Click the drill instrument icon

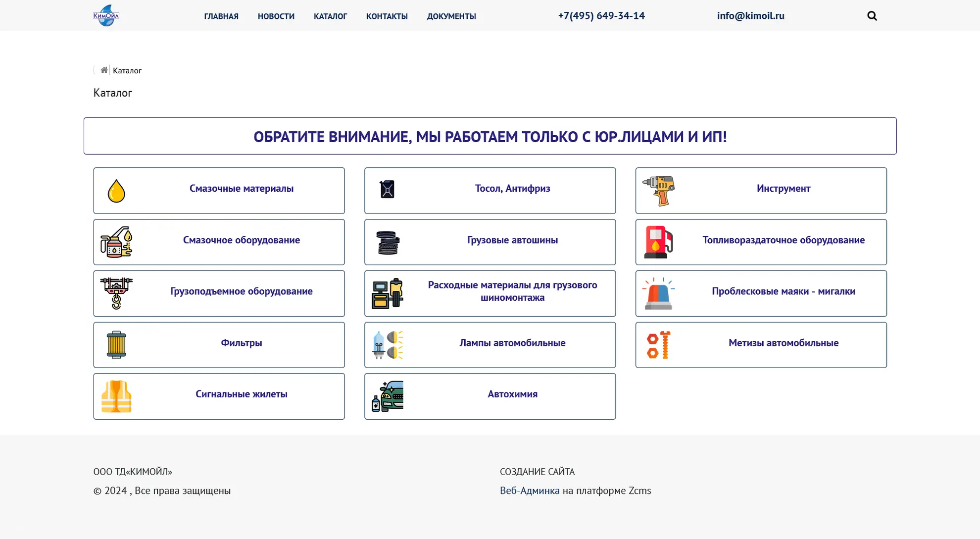(x=659, y=191)
